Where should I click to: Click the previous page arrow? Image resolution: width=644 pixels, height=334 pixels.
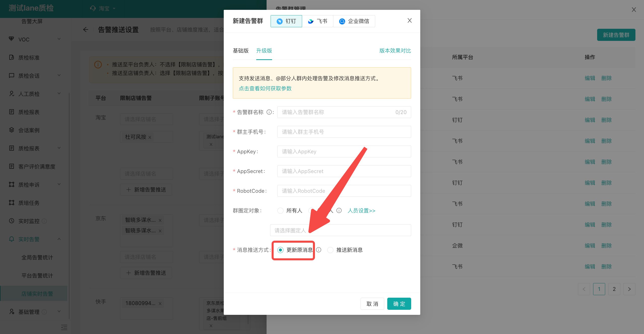[x=584, y=289]
